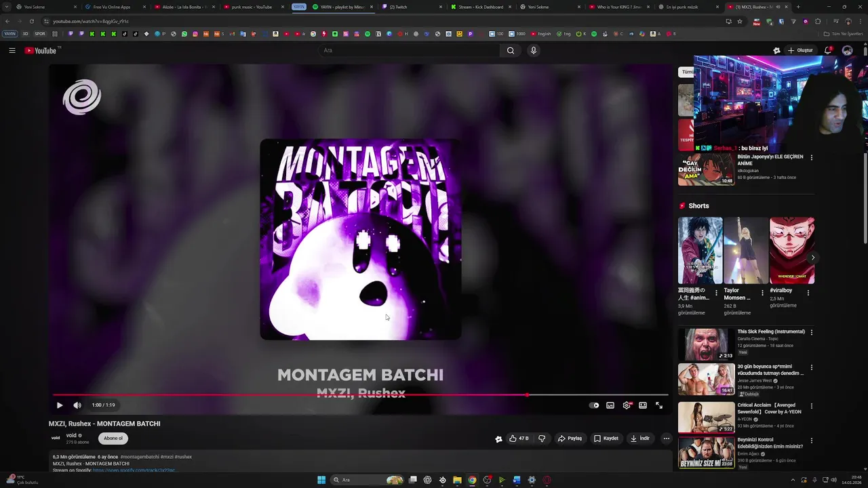Like the video with 47 B likes
The image size is (868, 488).
(519, 439)
